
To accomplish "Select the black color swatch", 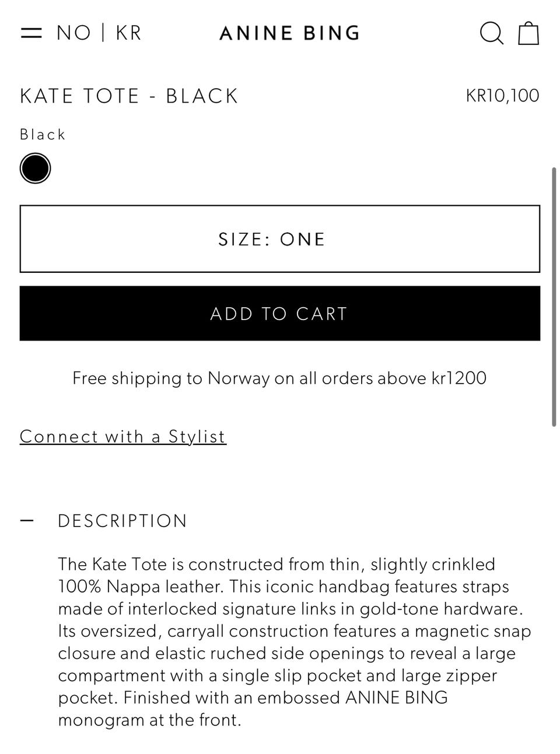I will pyautogui.click(x=35, y=169).
